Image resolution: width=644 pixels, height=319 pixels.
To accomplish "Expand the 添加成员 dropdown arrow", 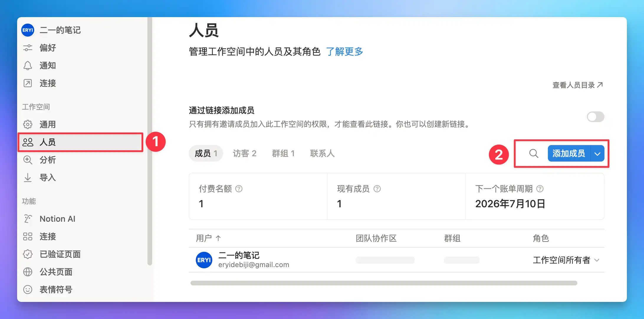I will (597, 154).
